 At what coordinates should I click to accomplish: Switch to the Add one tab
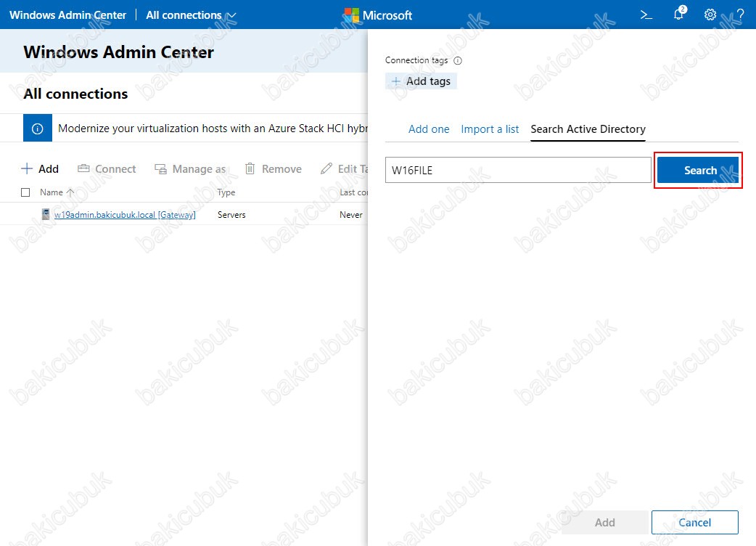(429, 129)
